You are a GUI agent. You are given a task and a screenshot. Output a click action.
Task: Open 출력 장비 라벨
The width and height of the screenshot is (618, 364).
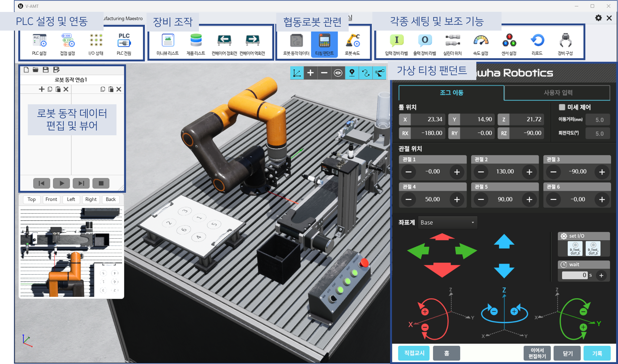pos(425,44)
